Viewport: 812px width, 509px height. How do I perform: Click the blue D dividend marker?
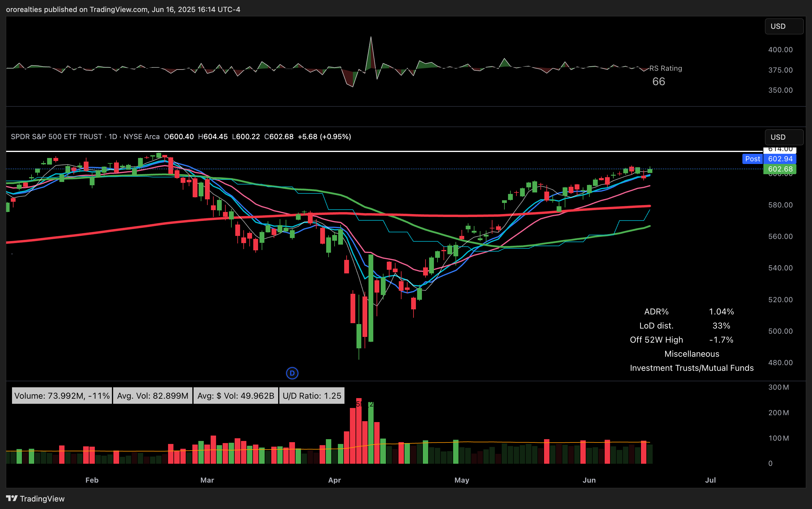click(x=292, y=373)
